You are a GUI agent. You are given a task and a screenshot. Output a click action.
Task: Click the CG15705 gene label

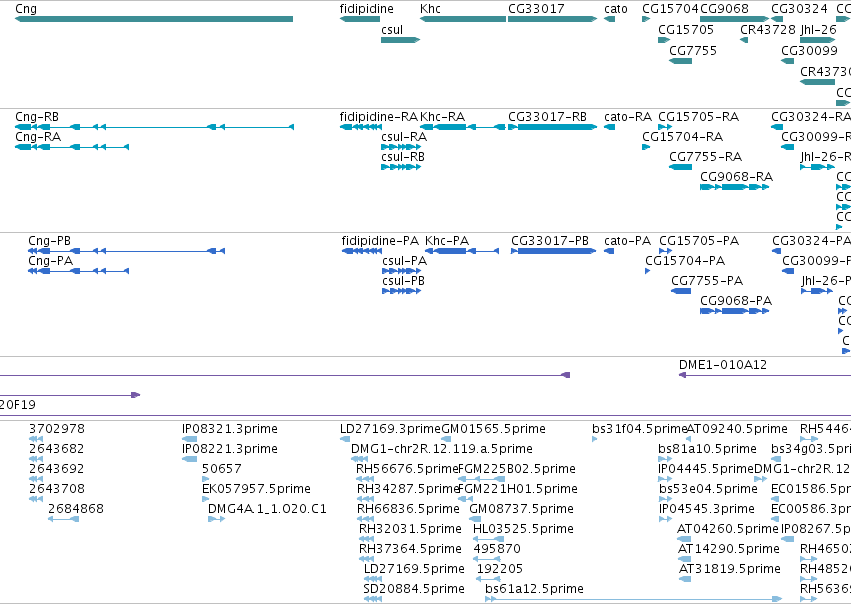(686, 30)
